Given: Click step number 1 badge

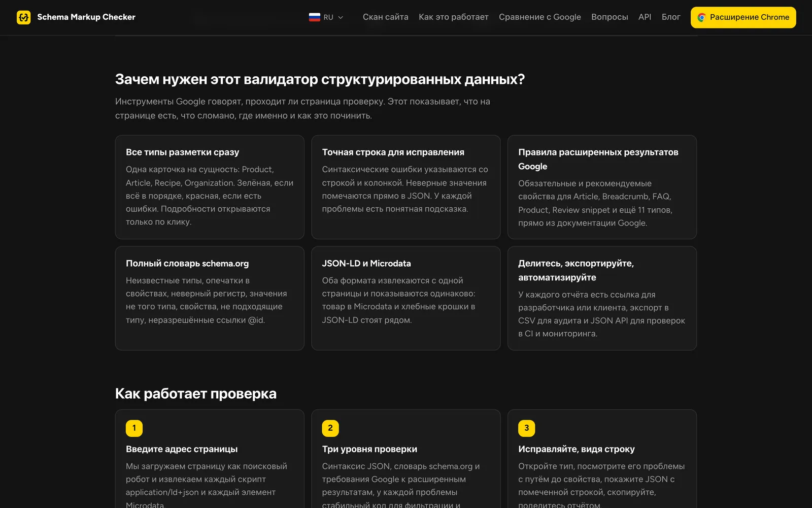Looking at the screenshot, I should [x=134, y=428].
